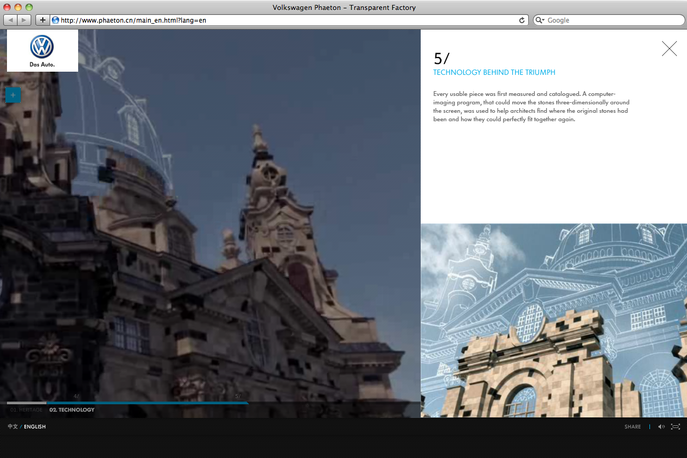Go back with the browser back arrow

click(x=11, y=20)
